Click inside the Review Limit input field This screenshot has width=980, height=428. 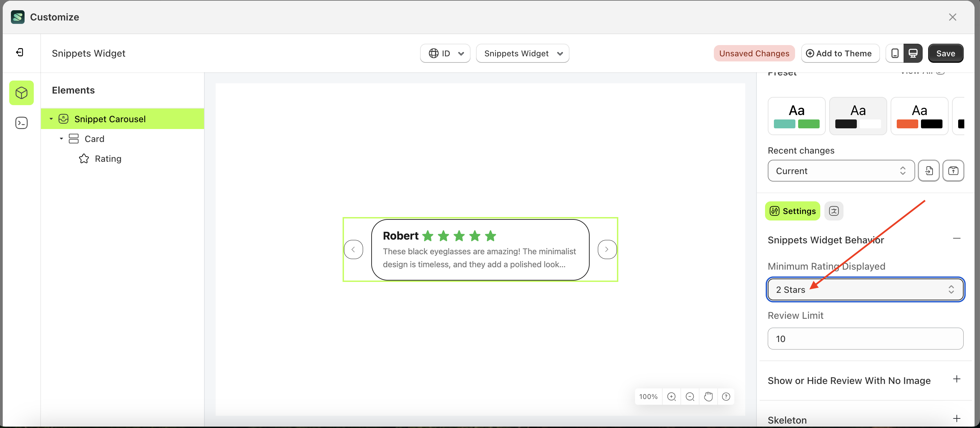point(865,339)
